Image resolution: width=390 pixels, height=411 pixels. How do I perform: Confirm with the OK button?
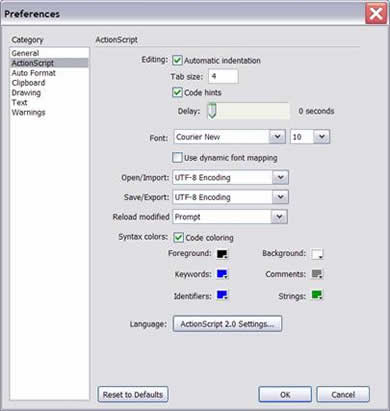point(285,395)
